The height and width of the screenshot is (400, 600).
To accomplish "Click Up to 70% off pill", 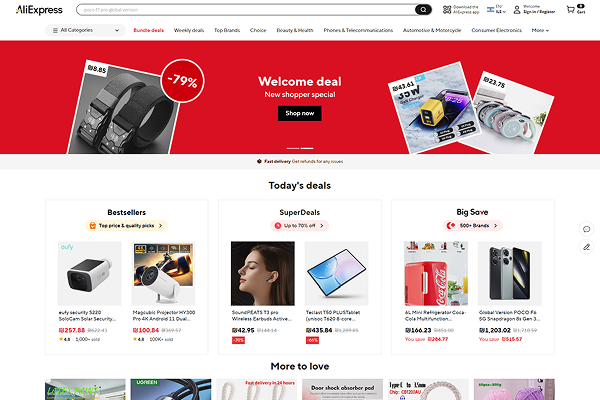I will tap(300, 226).
